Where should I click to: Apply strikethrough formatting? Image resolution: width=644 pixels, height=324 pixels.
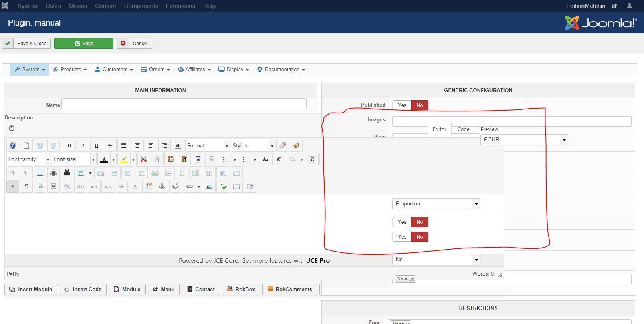(x=110, y=145)
